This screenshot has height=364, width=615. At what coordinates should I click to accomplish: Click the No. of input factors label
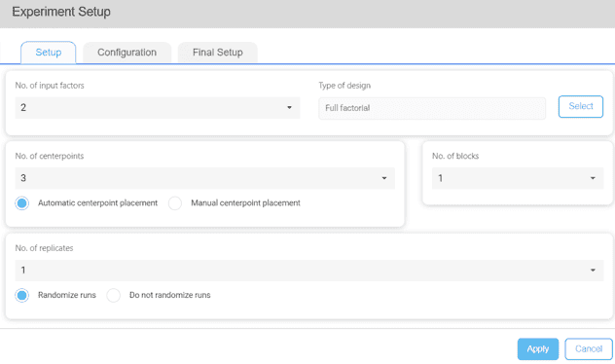50,86
